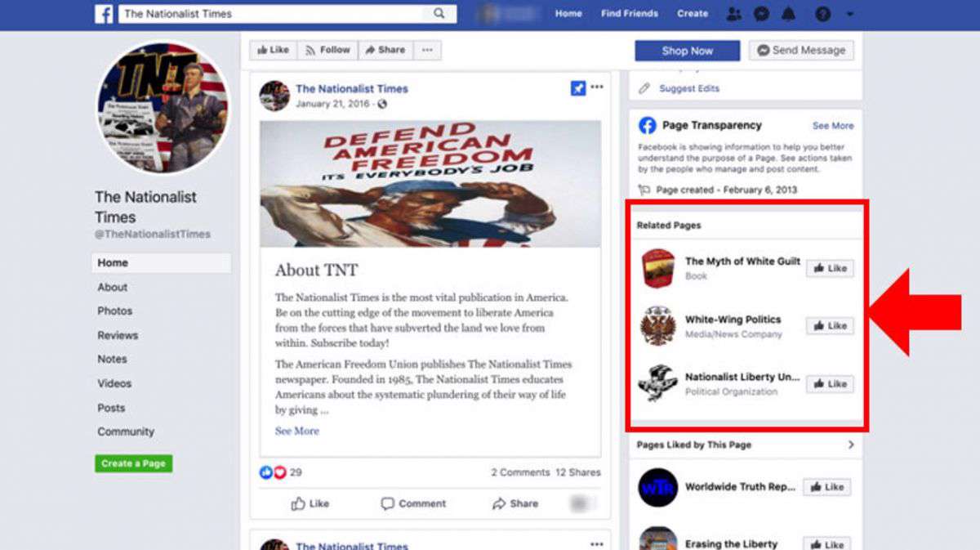Click the Facebook logo icon
This screenshot has height=550, width=980.
coord(104,14)
